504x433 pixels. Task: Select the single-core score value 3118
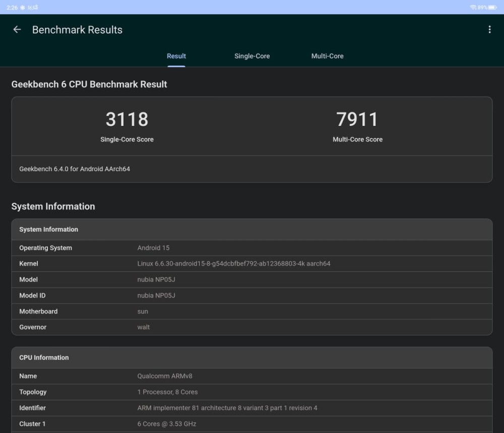click(x=127, y=119)
